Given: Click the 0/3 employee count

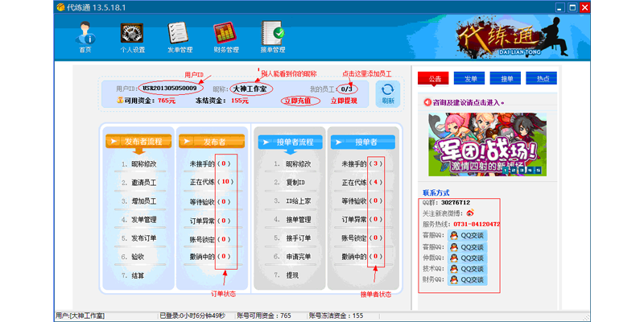Looking at the screenshot, I should click(x=347, y=89).
